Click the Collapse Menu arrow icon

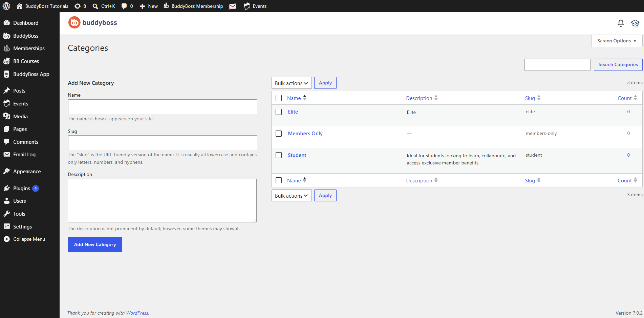pyautogui.click(x=7, y=239)
